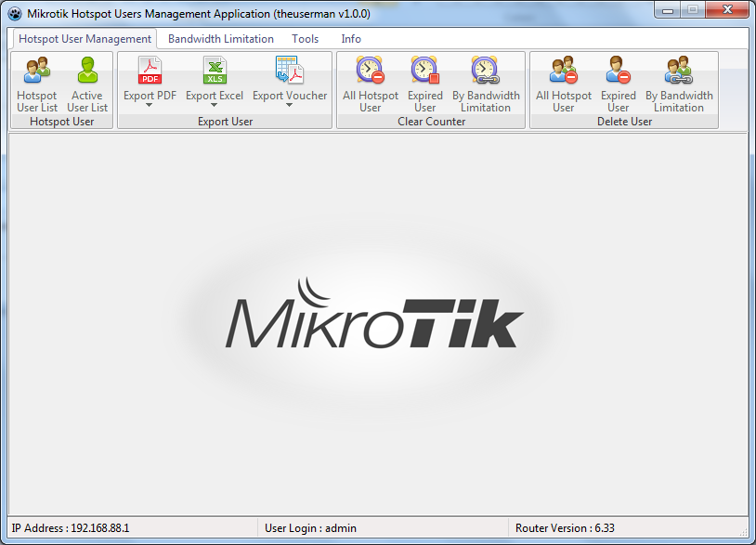Expand the Export Excel dropdown arrow
The height and width of the screenshot is (545, 756).
coord(214,105)
